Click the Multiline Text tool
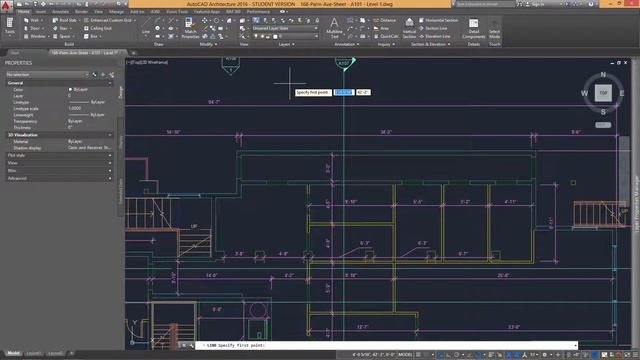This screenshot has width=640, height=360. point(334,28)
